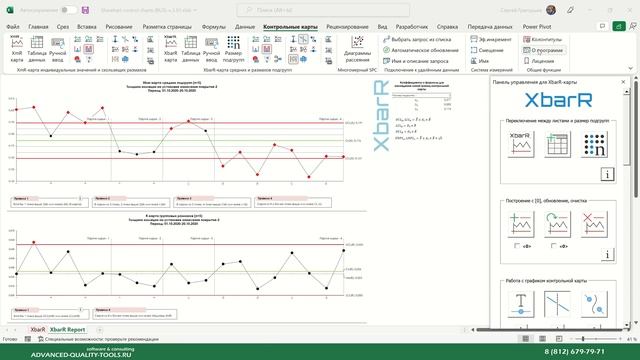Close the XbarR control panel
The width and height of the screenshot is (640, 360).
tap(623, 82)
